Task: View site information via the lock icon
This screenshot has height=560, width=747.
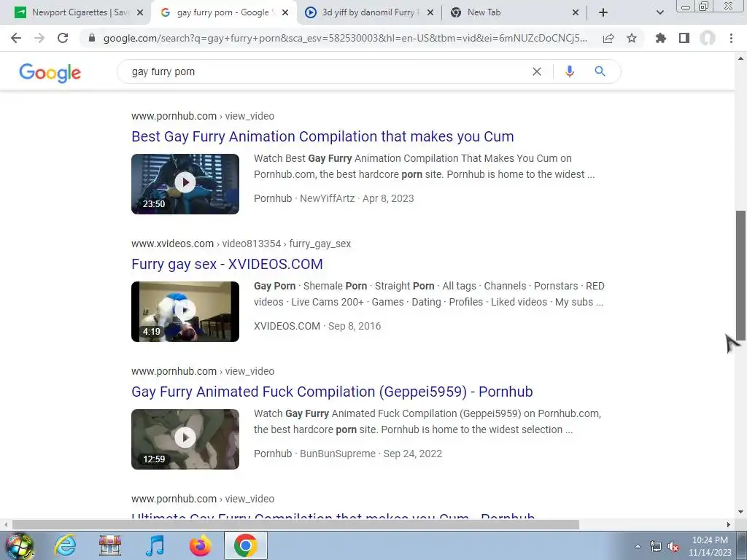Action: 92,38
